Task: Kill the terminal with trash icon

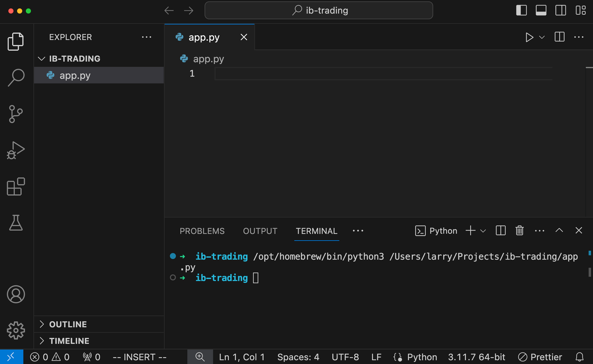Action: click(519, 230)
